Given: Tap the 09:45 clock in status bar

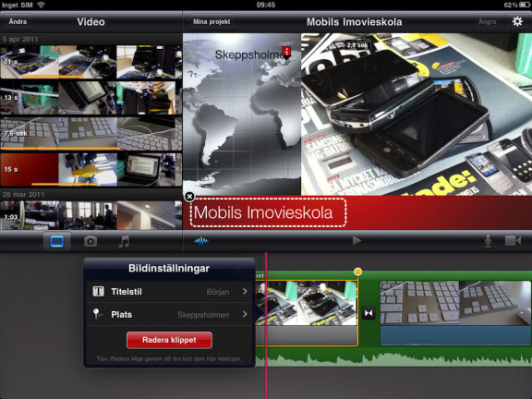Looking at the screenshot, I should pos(266,5).
